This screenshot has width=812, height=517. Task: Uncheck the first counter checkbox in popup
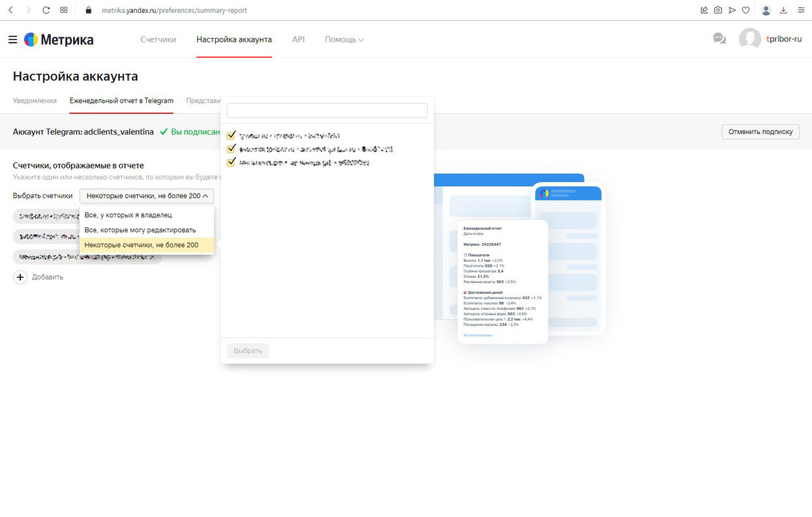coord(231,135)
